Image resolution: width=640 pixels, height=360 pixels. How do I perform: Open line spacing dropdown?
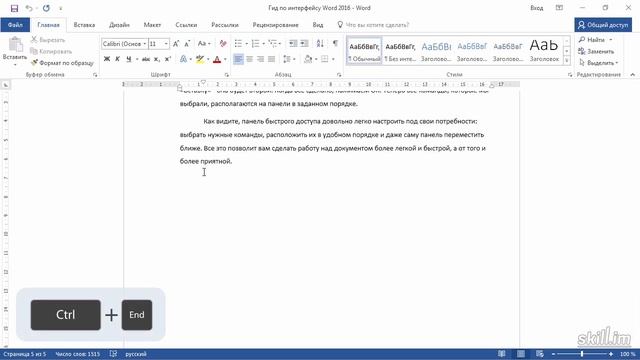tap(289, 59)
